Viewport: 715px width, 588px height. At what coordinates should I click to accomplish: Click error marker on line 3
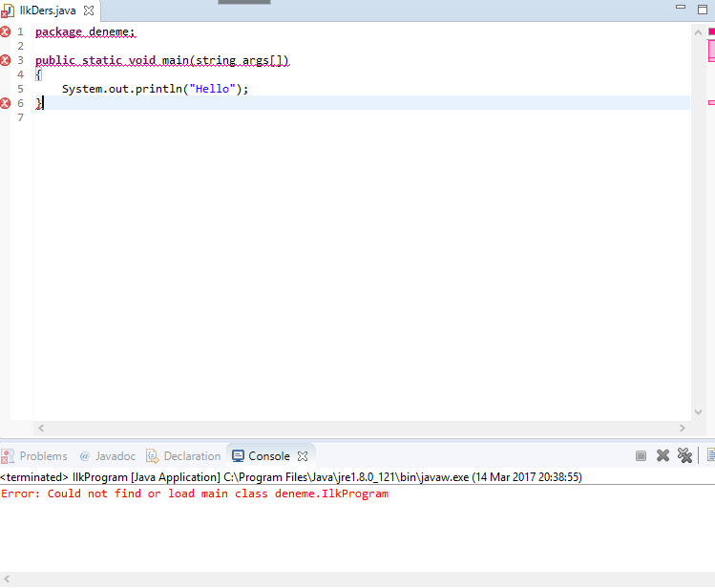tap(6, 60)
